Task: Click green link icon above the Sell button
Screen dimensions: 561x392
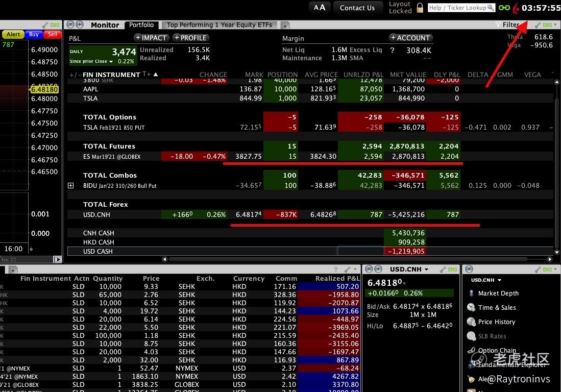Action: (x=55, y=25)
